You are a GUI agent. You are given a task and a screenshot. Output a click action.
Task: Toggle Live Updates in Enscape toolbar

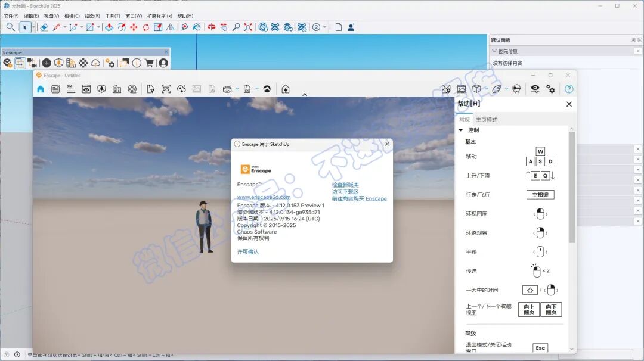coord(19,63)
